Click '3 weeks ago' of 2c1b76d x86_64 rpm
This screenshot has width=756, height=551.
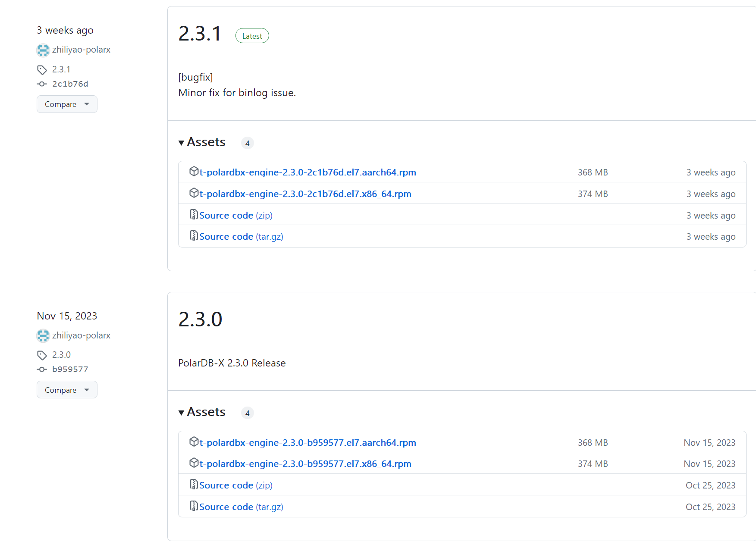711,194
